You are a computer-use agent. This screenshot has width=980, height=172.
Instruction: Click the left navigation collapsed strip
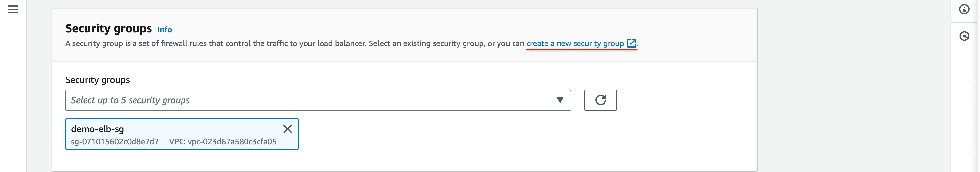13,95
